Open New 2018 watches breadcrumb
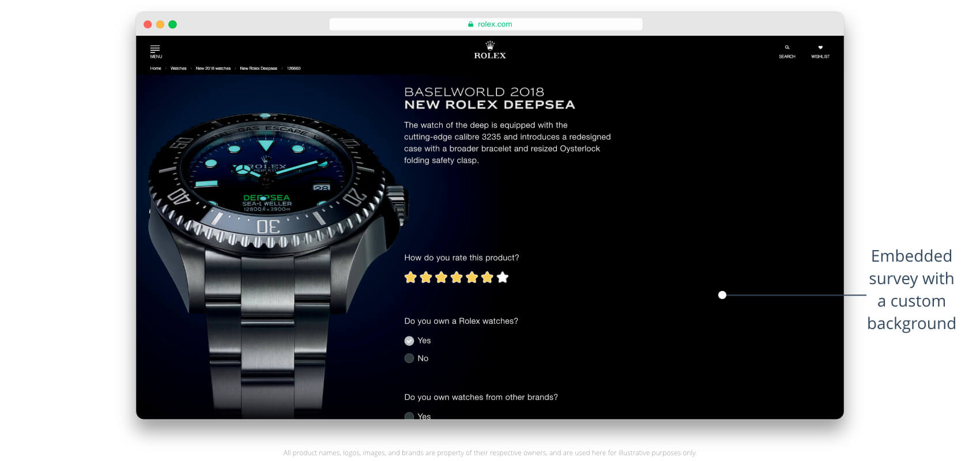Image resolution: width=980 pixels, height=461 pixels. click(x=213, y=68)
